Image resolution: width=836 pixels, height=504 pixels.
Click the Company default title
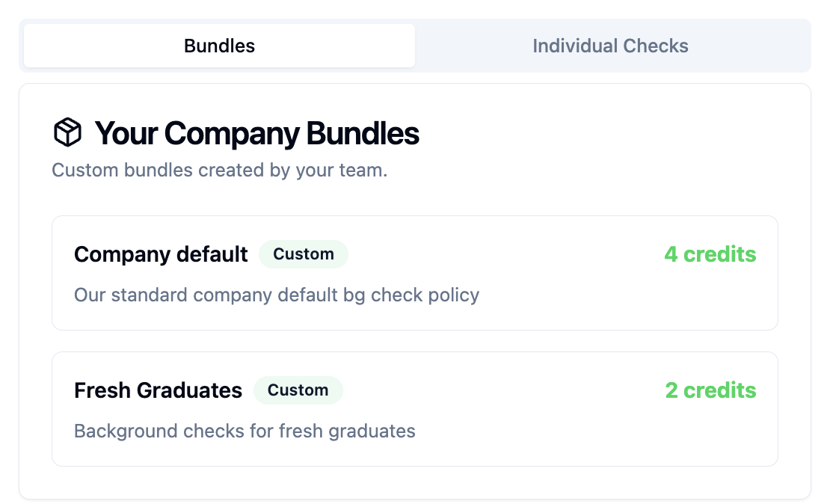161,254
